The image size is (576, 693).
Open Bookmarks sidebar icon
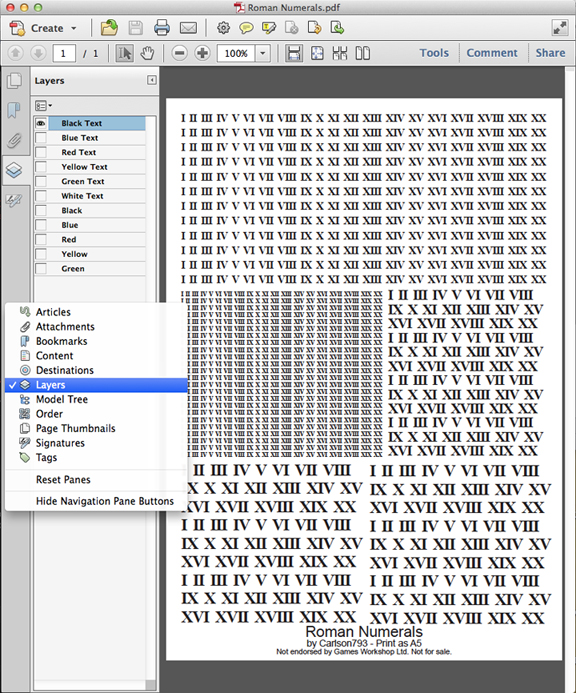coord(14,110)
